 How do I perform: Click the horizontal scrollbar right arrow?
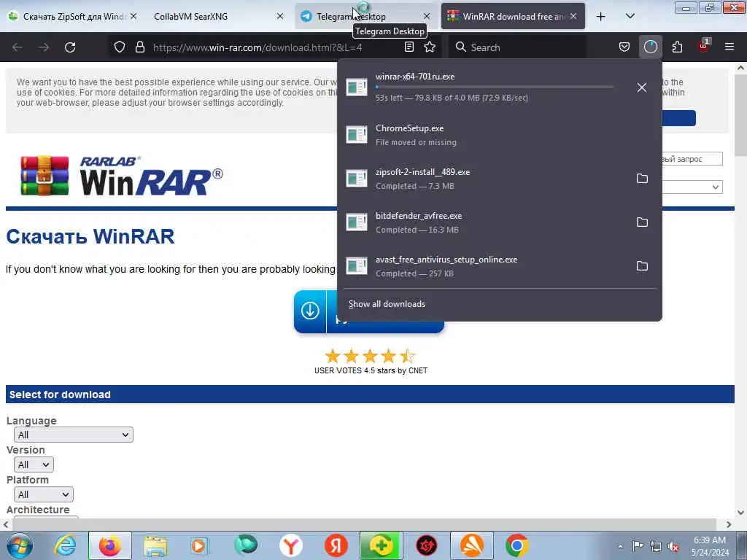pos(729,524)
